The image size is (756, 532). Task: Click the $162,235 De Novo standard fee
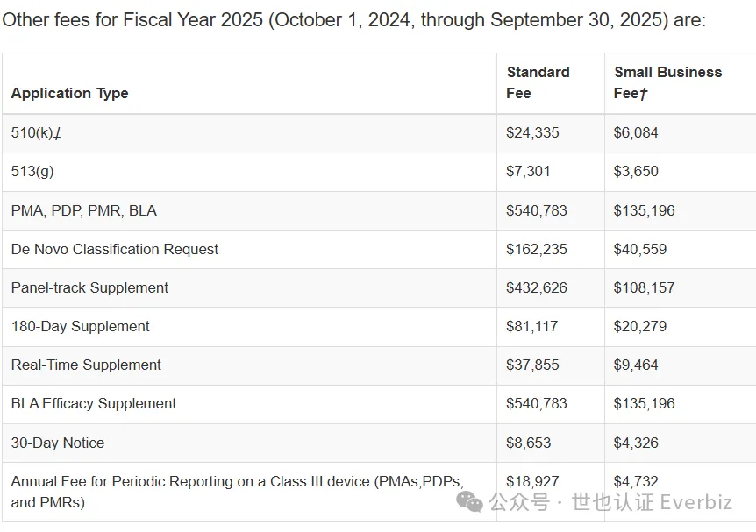(536, 249)
